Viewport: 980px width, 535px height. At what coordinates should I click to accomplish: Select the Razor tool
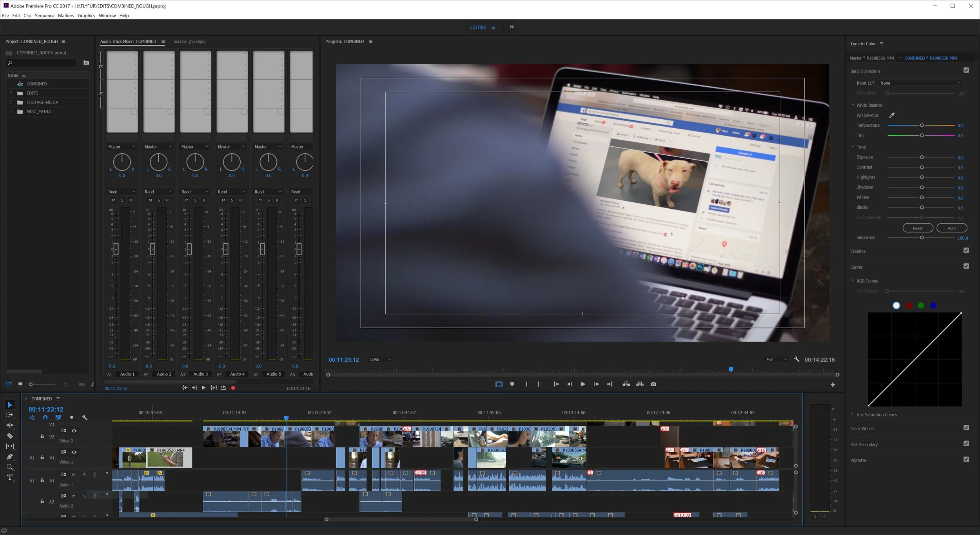(x=10, y=436)
